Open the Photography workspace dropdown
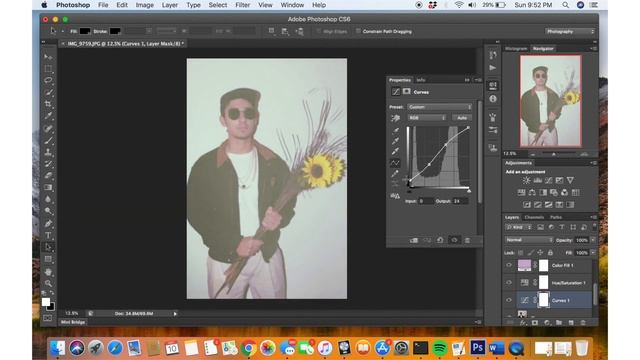Image resolution: width=640 pixels, height=360 pixels. coord(570,31)
